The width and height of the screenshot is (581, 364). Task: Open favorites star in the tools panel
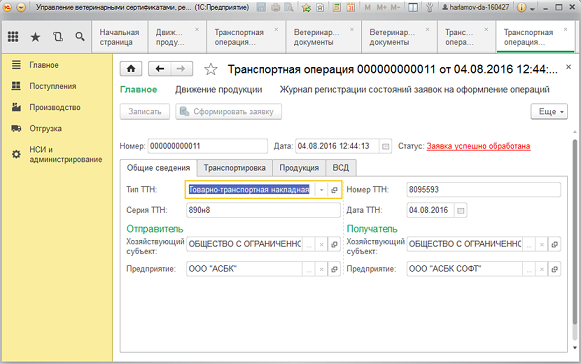(35, 37)
